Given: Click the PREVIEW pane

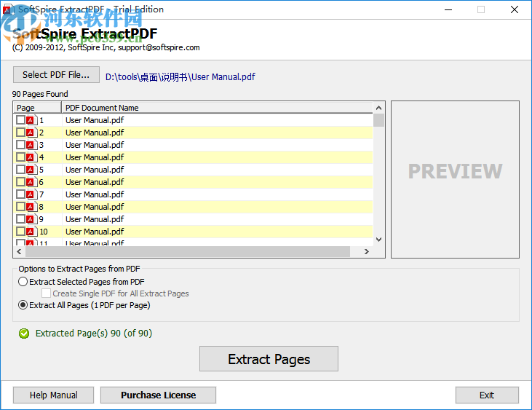Looking at the screenshot, I should point(455,179).
